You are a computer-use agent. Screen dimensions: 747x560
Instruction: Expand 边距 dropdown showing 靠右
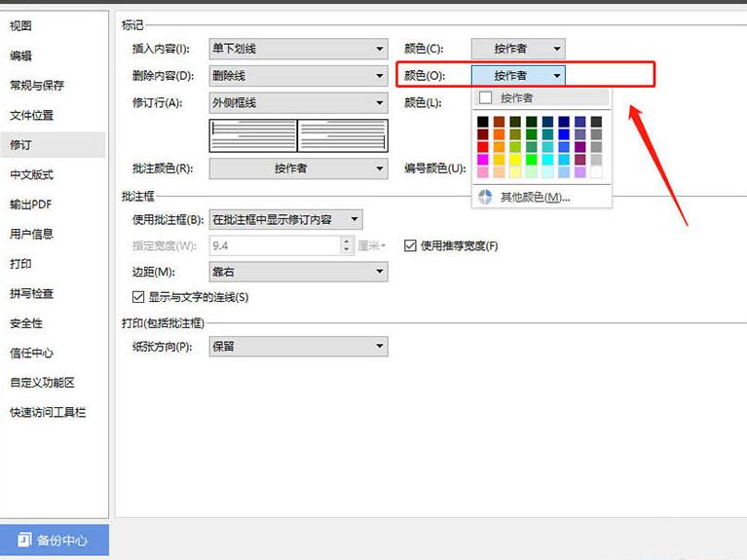click(299, 272)
